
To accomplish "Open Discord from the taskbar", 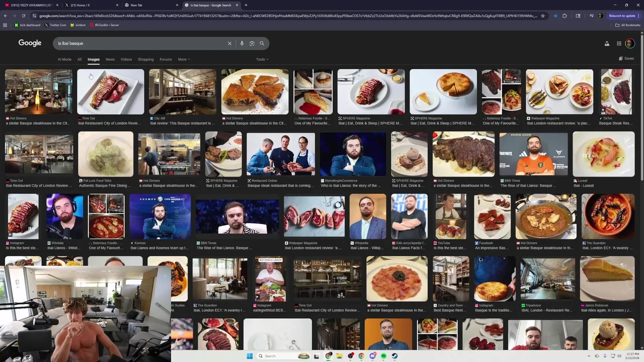I will tap(372, 356).
